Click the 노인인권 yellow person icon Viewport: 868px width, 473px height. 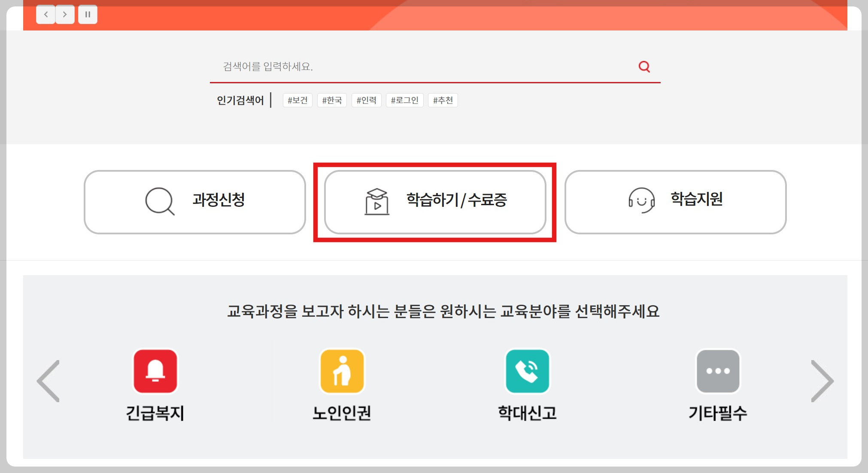pos(342,371)
